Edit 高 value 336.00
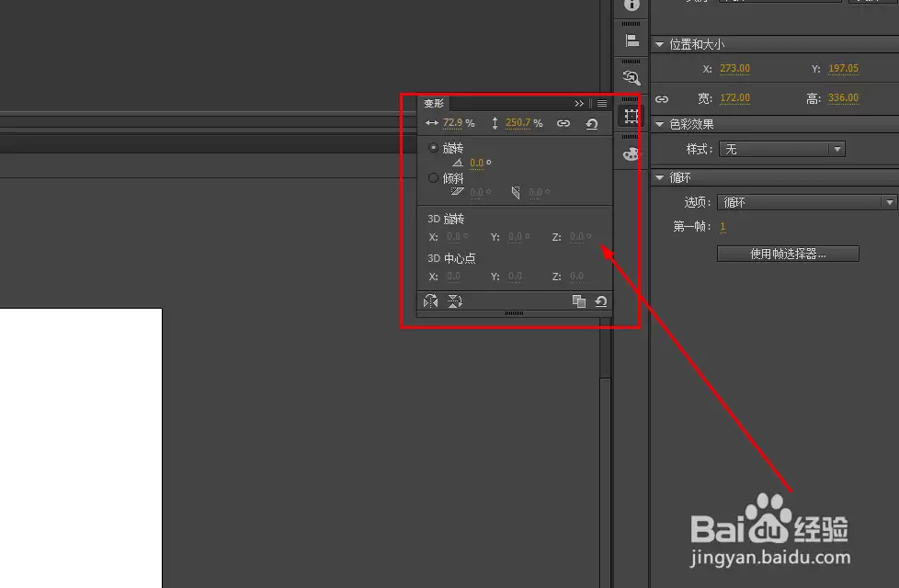Image resolution: width=899 pixels, height=588 pixels. [843, 98]
